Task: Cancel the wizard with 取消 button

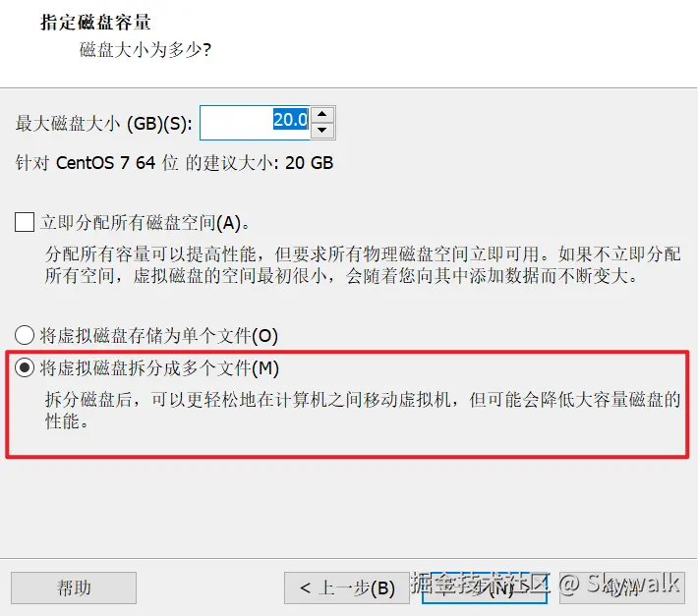Action: pyautogui.click(x=622, y=588)
